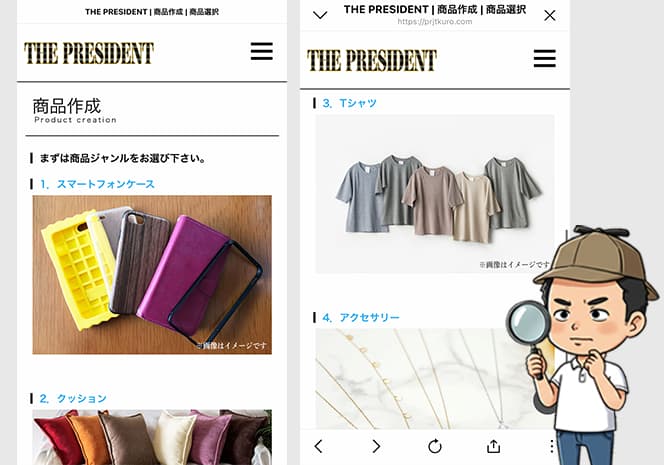Open the share icon in bottom bar
The width and height of the screenshot is (664, 465).
pos(493,446)
